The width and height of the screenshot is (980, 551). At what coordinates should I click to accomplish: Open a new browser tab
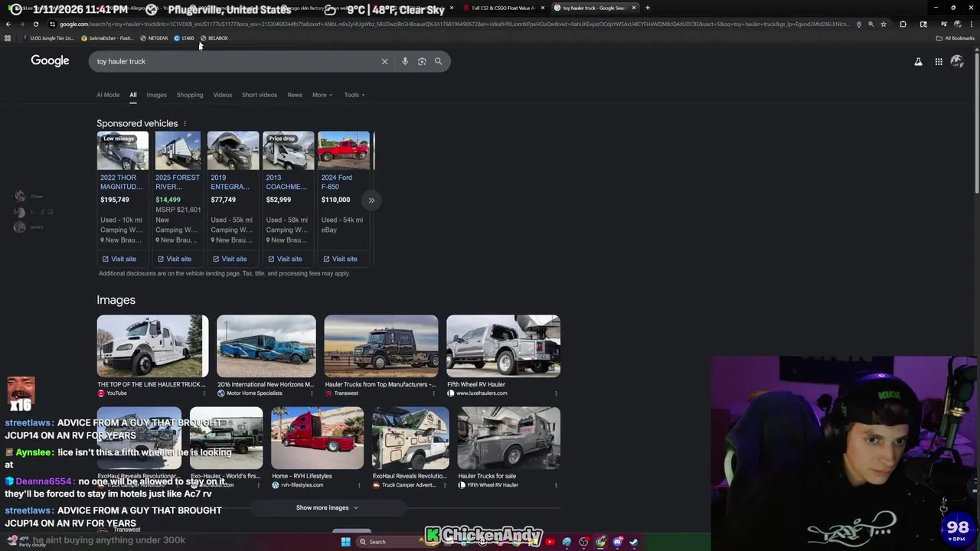tap(648, 8)
